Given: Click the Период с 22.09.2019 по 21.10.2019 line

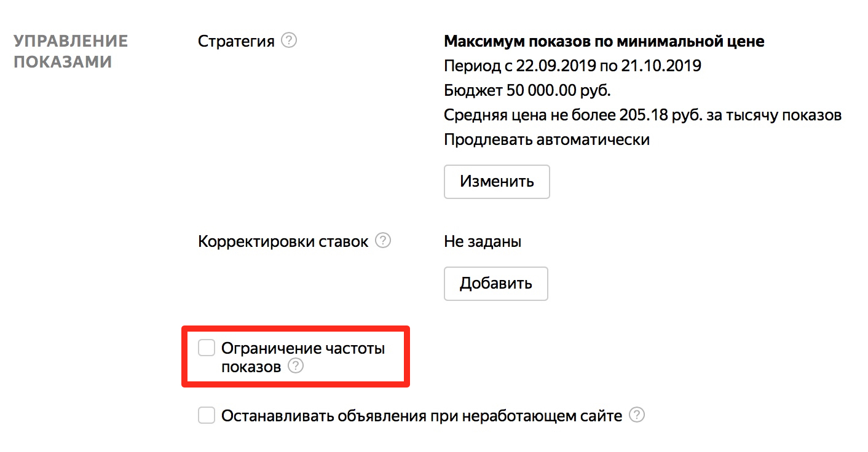Looking at the screenshot, I should tap(572, 66).
